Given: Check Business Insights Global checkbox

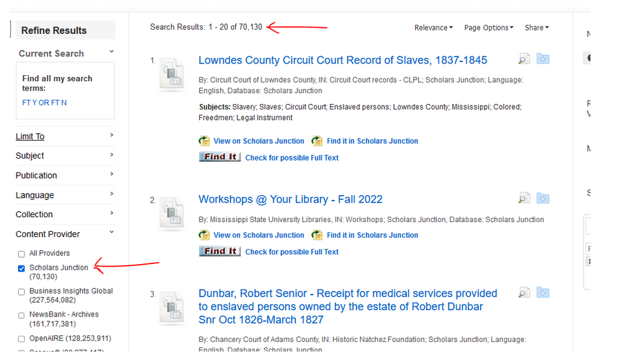Looking at the screenshot, I should 21,292.
